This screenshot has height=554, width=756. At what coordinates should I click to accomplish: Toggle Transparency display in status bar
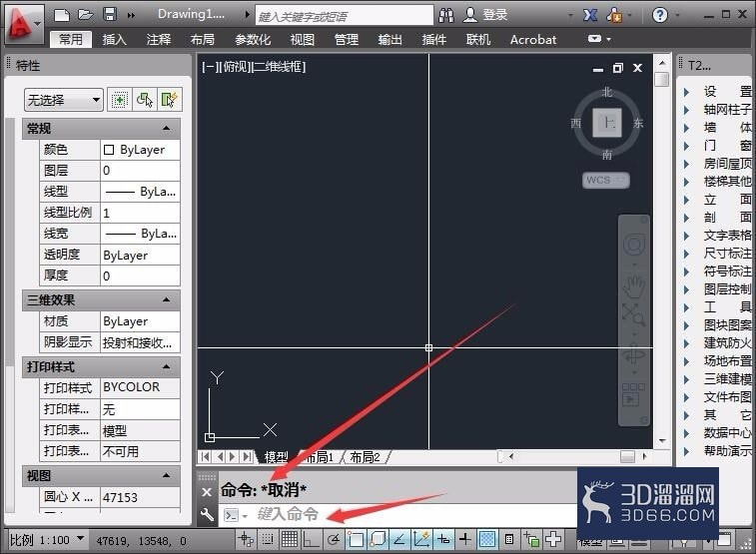coord(487,539)
